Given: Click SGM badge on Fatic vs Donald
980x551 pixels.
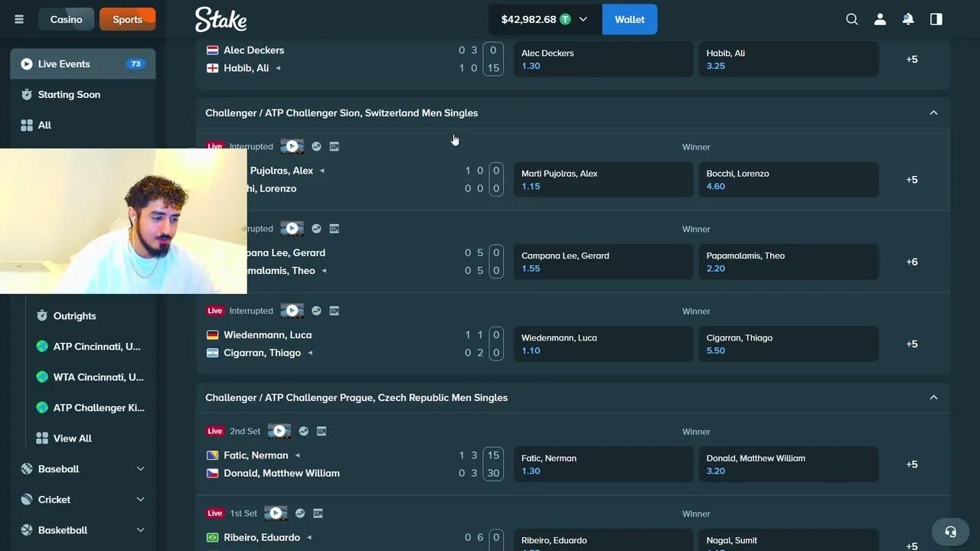Looking at the screenshot, I should (x=322, y=431).
